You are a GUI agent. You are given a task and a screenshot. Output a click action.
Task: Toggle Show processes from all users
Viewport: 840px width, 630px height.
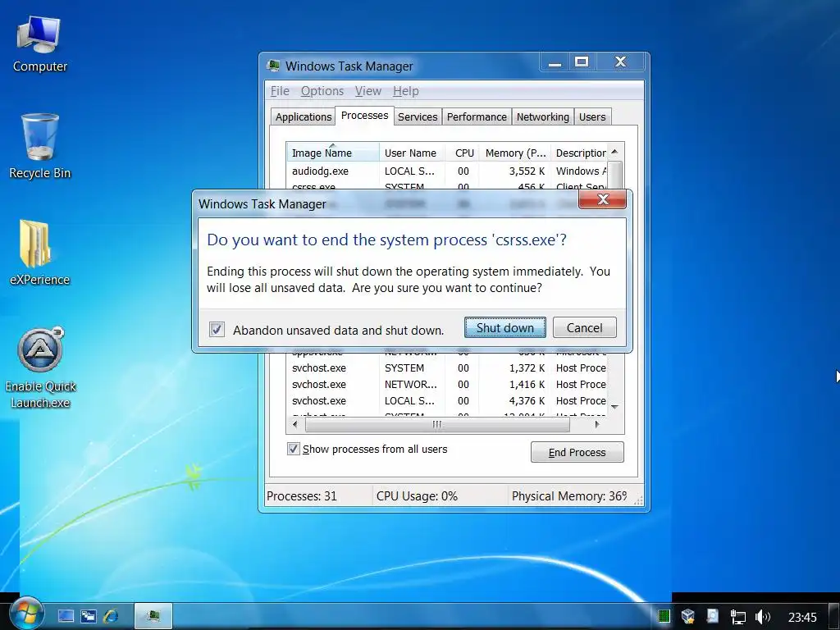pyautogui.click(x=293, y=449)
